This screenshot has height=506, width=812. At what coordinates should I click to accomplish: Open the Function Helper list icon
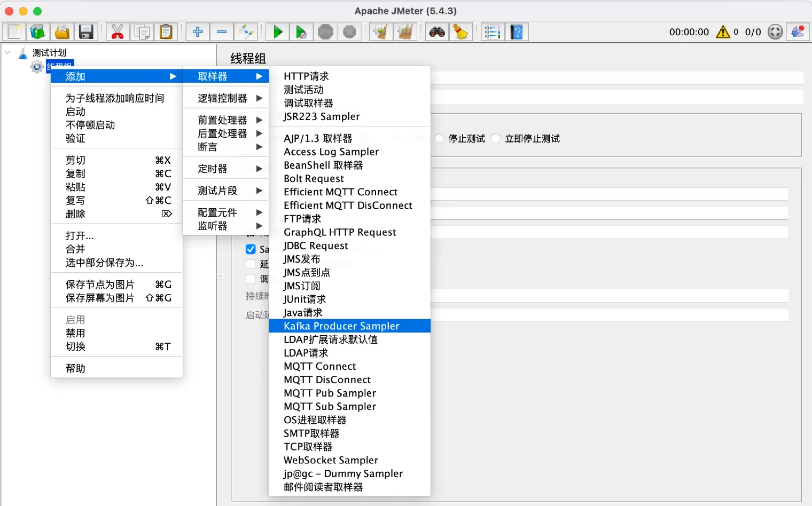pos(493,32)
